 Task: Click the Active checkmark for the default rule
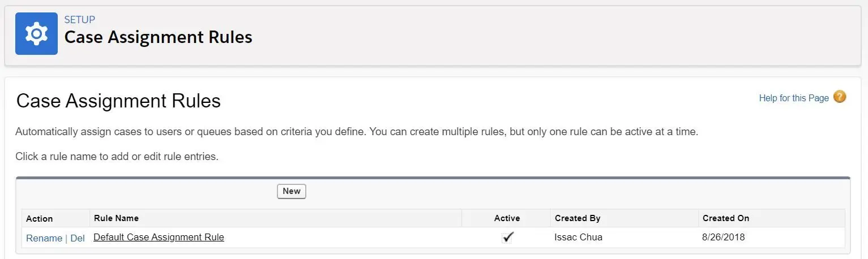[507, 238]
